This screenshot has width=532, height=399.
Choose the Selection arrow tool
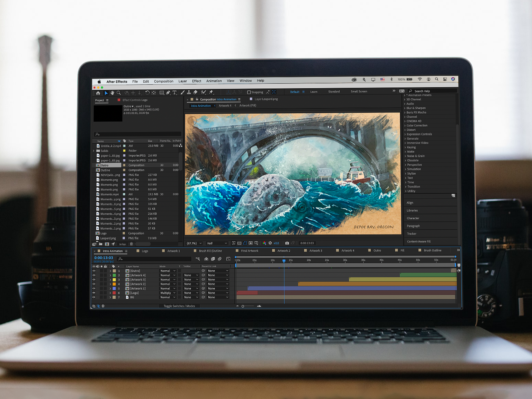click(106, 93)
